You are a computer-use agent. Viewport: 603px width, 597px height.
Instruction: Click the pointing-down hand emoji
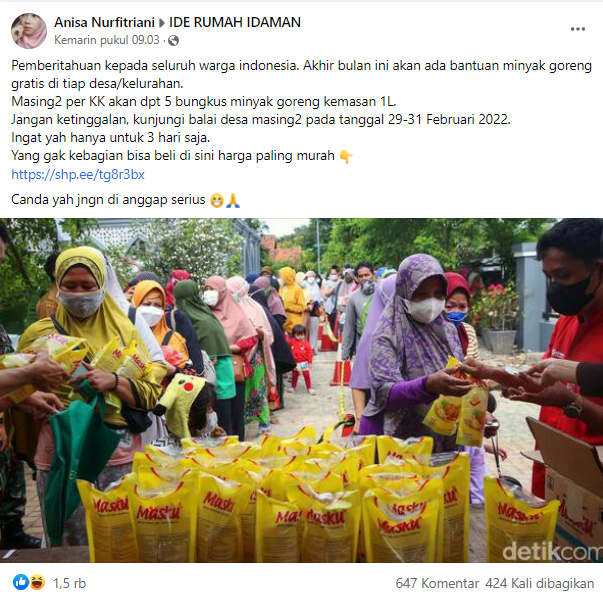click(x=346, y=156)
